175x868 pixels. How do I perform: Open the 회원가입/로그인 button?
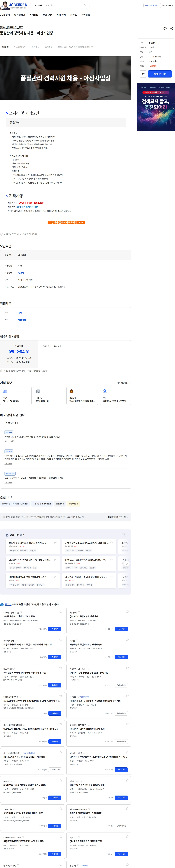pyautogui.click(x=151, y=5)
